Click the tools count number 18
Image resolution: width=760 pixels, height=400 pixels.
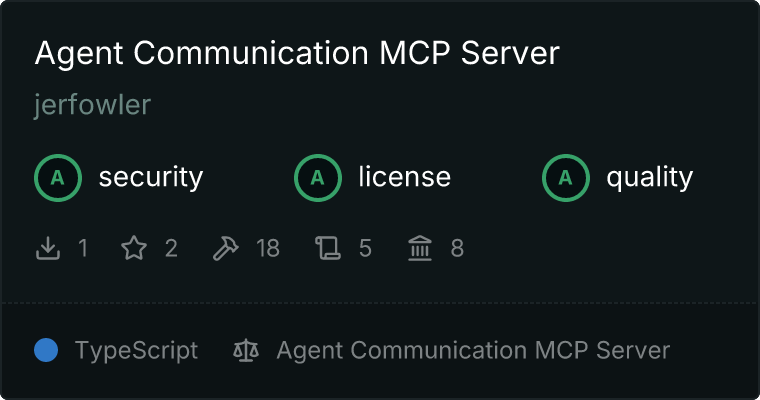[268, 248]
